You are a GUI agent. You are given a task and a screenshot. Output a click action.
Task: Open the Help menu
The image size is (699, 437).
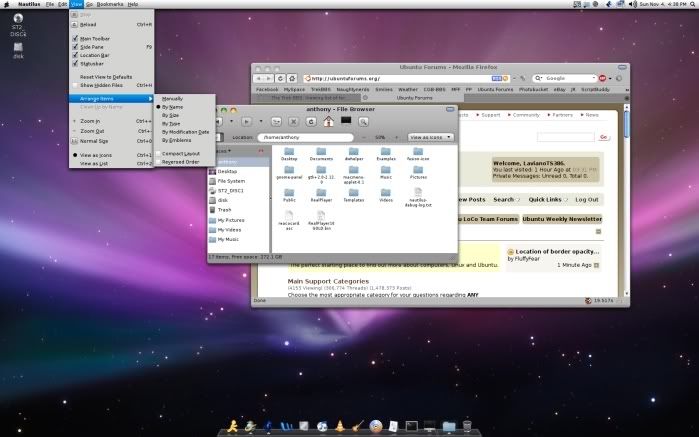[133, 4]
